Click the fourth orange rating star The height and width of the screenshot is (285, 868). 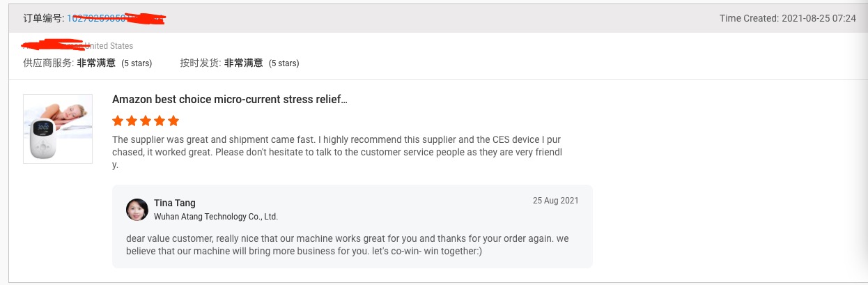(x=160, y=121)
